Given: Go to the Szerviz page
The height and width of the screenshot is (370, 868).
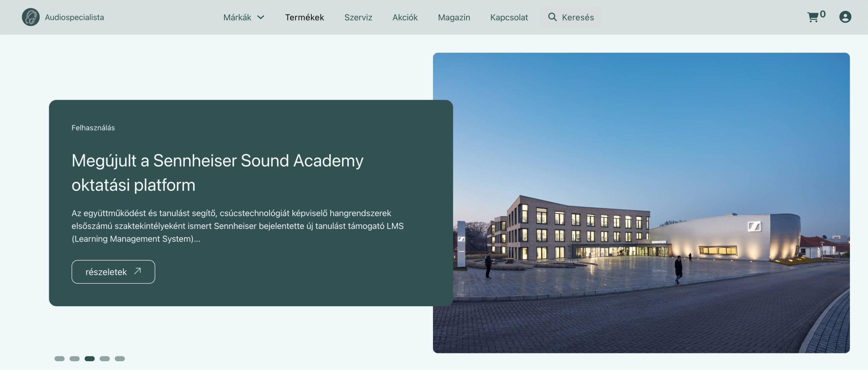Looking at the screenshot, I should 358,17.
